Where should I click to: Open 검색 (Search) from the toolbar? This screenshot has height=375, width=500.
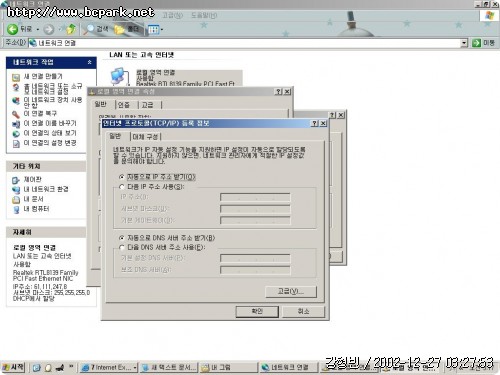(96, 29)
